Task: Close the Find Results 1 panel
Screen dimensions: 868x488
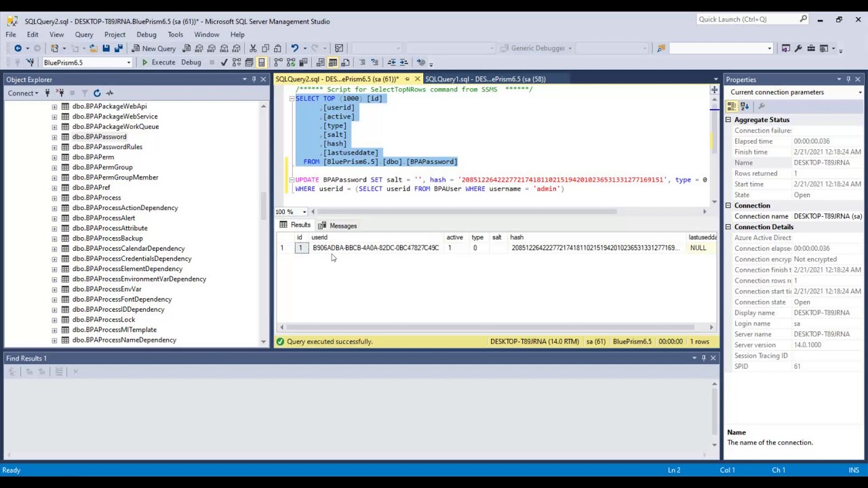Action: pyautogui.click(x=713, y=358)
